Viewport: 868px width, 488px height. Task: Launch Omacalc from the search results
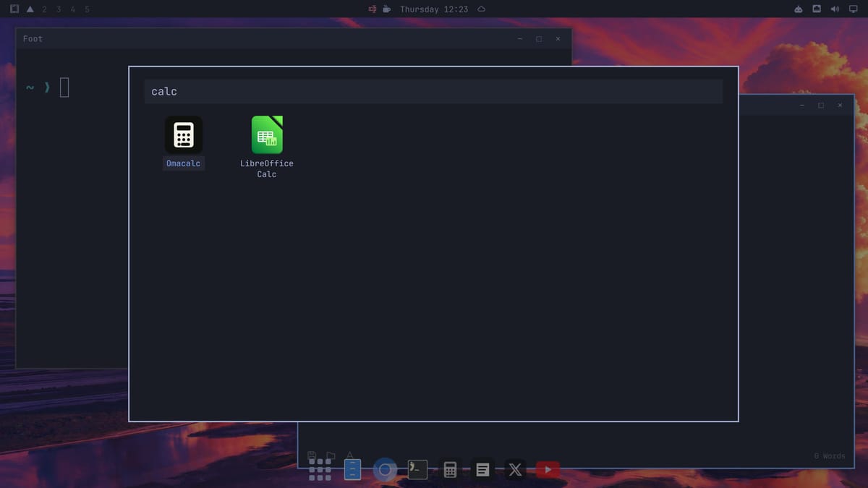pos(184,143)
